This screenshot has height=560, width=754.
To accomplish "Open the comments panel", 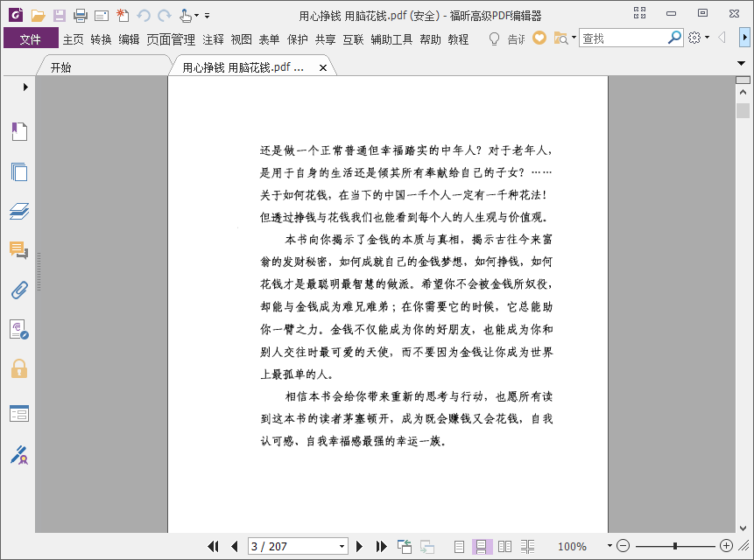I will pos(18,250).
